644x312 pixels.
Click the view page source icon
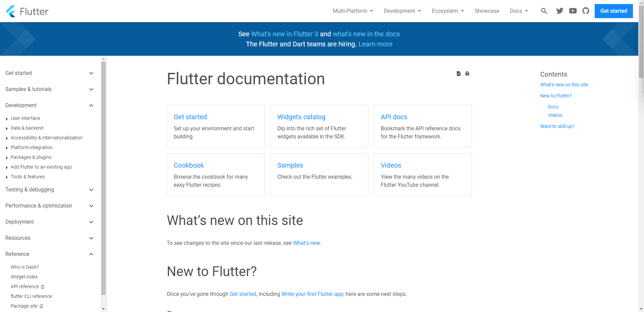coord(459,74)
